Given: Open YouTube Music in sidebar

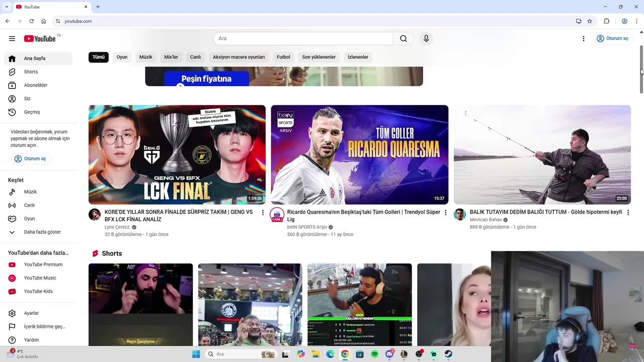Looking at the screenshot, I should (38, 278).
